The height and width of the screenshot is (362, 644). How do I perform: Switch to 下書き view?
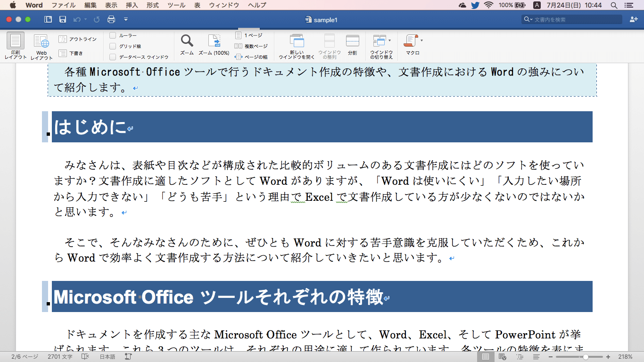[x=71, y=53]
